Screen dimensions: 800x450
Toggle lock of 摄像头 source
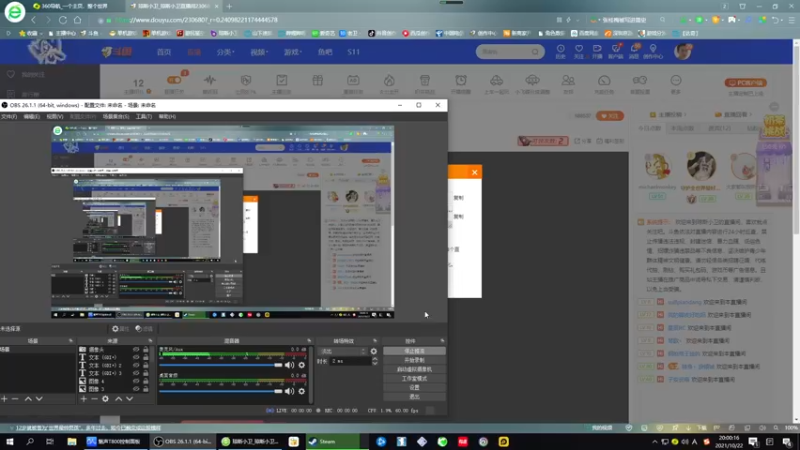146,349
